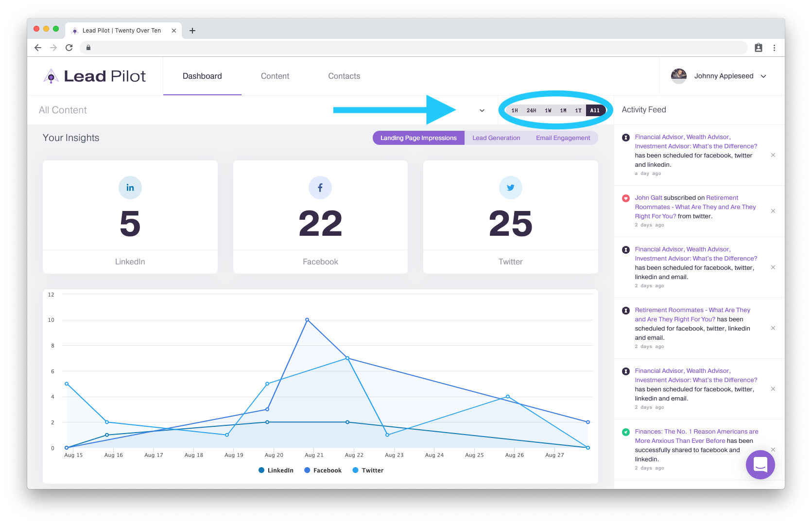Open a new browser tab

coord(192,31)
